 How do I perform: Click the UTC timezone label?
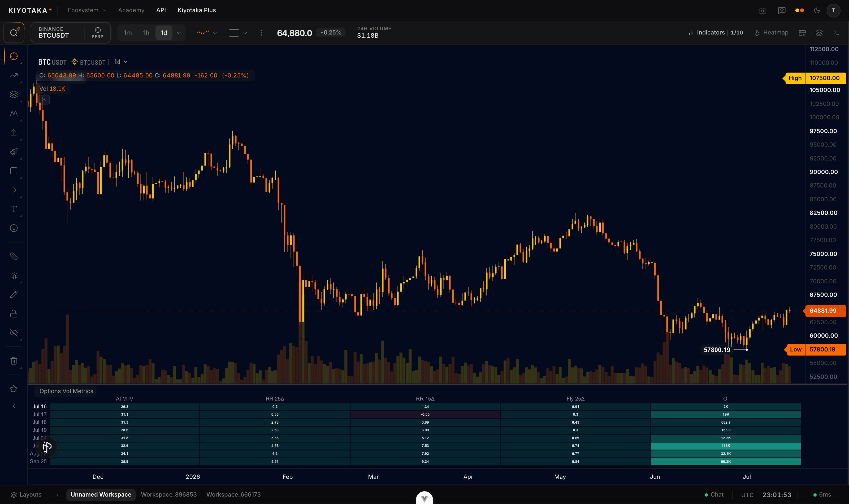click(x=747, y=495)
